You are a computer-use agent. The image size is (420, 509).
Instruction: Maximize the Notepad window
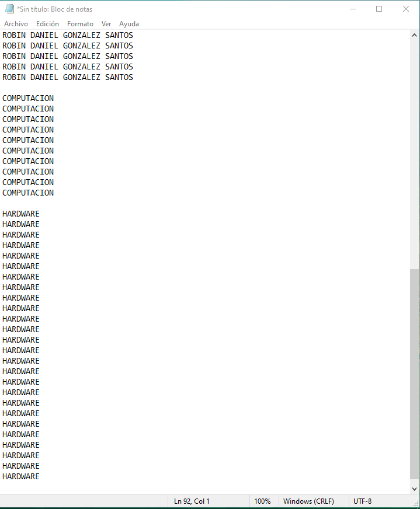[x=379, y=9]
